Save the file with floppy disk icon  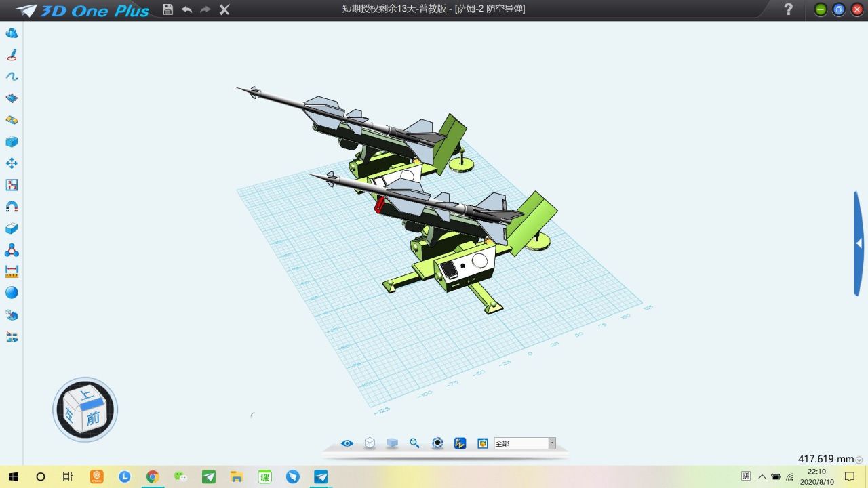coord(168,9)
